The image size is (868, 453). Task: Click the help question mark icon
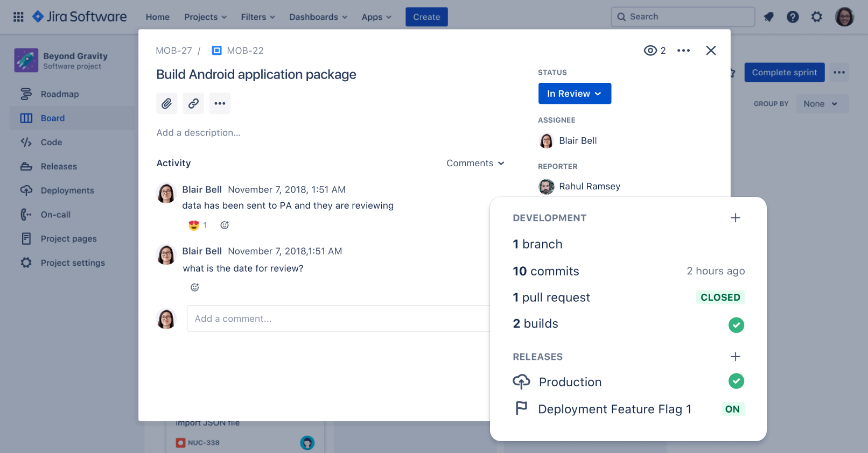pyautogui.click(x=793, y=17)
